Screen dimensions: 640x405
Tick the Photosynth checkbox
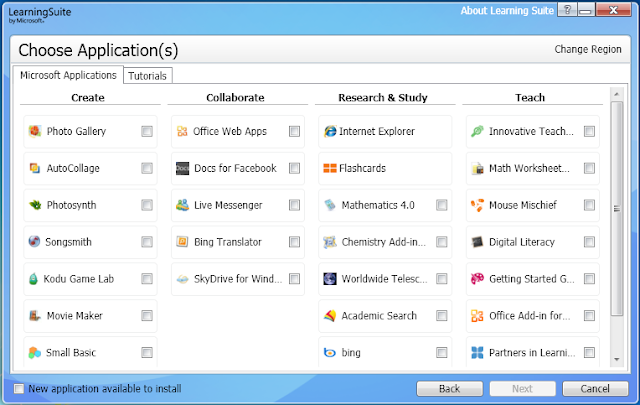[147, 205]
